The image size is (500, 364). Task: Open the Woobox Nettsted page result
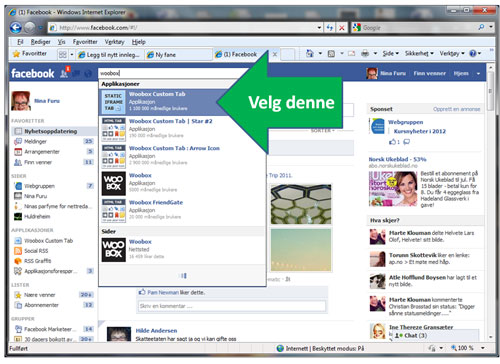pos(182,250)
